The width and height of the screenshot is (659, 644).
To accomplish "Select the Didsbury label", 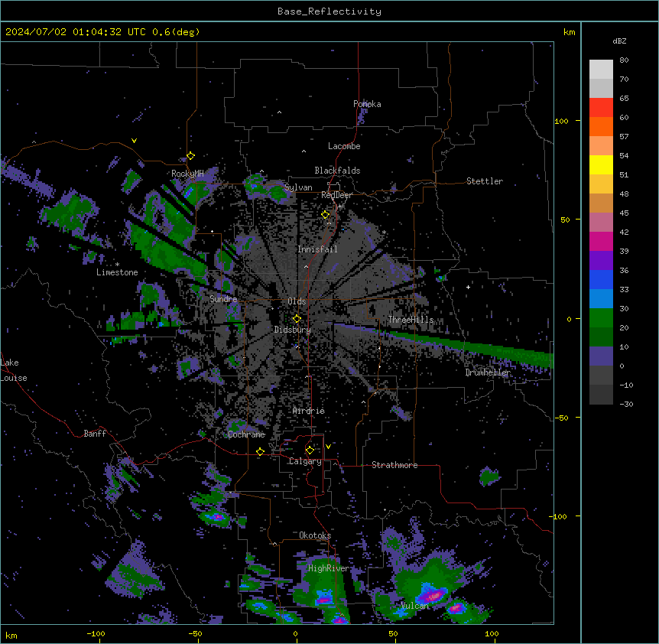I will click(293, 330).
